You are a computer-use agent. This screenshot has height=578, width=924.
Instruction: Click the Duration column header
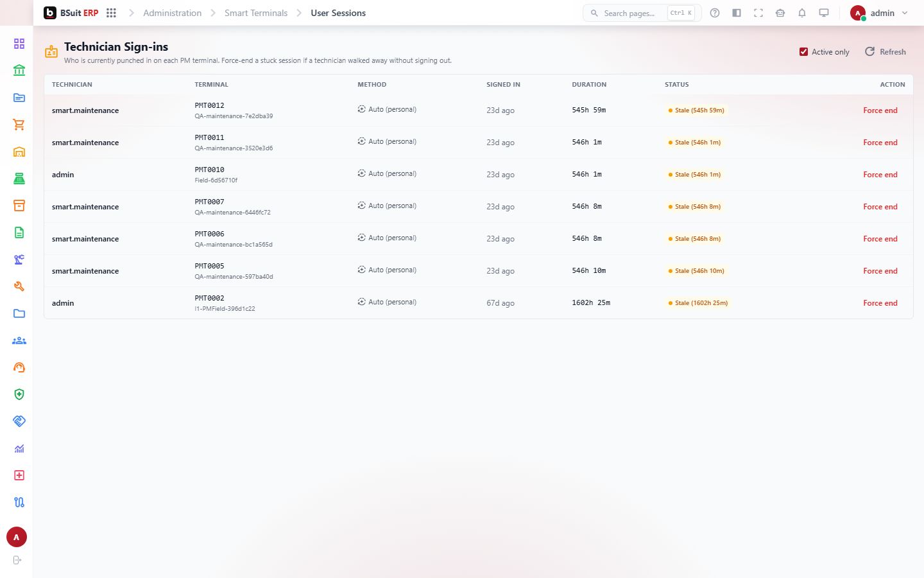tap(589, 85)
